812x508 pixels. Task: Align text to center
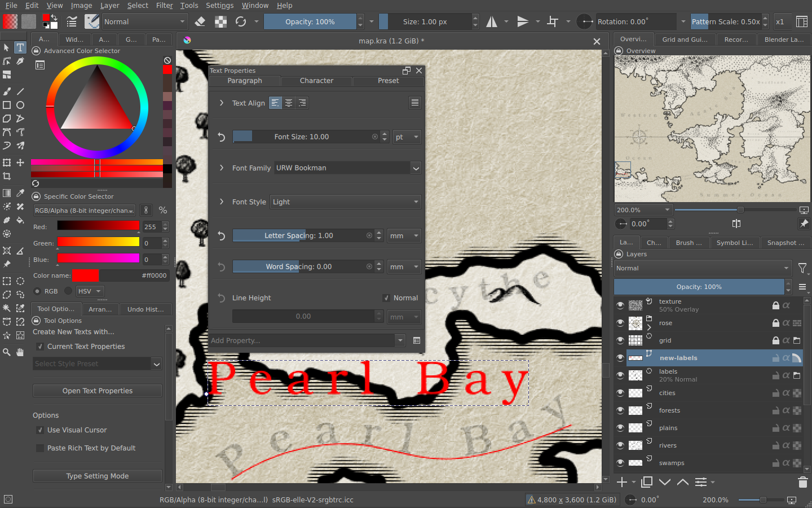(289, 103)
